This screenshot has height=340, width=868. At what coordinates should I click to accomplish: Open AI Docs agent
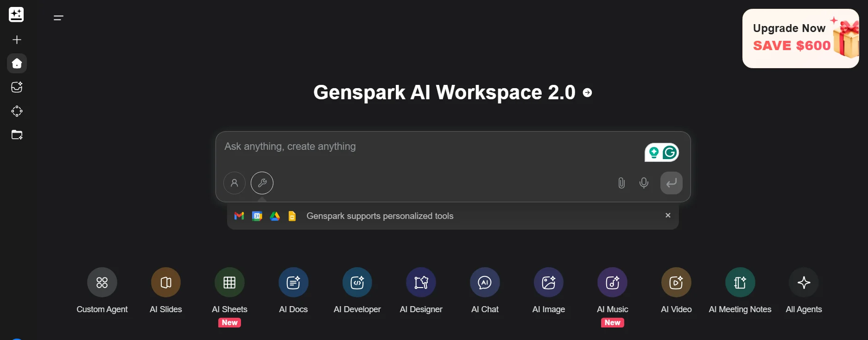(x=293, y=291)
